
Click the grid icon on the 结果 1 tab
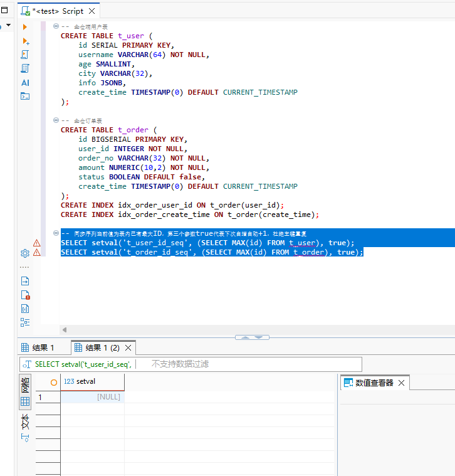coord(25,347)
